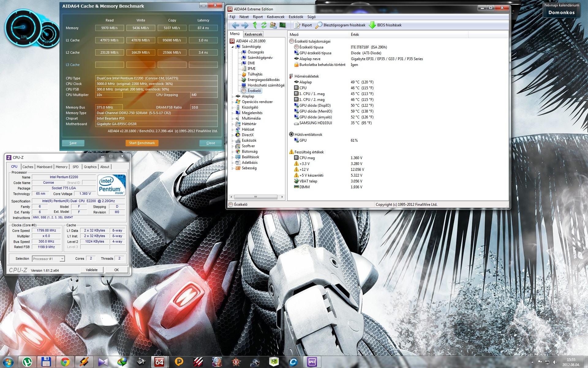Refresh the AIDA64 sensor page
Image resolution: width=588 pixels, height=368 pixels.
264,25
